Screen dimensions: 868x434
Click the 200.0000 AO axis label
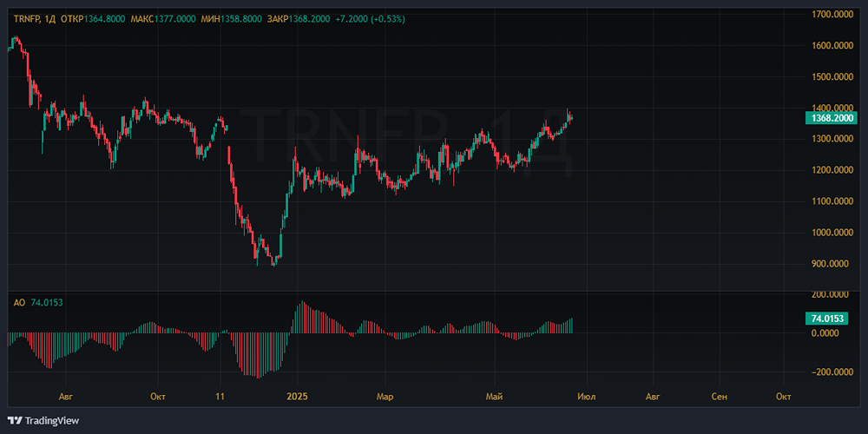pyautogui.click(x=830, y=294)
